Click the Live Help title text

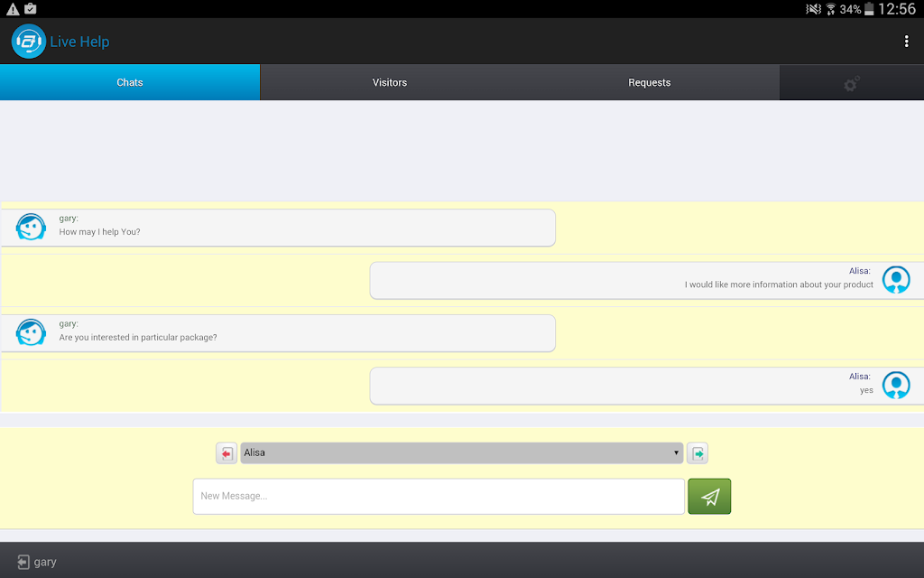click(x=79, y=42)
